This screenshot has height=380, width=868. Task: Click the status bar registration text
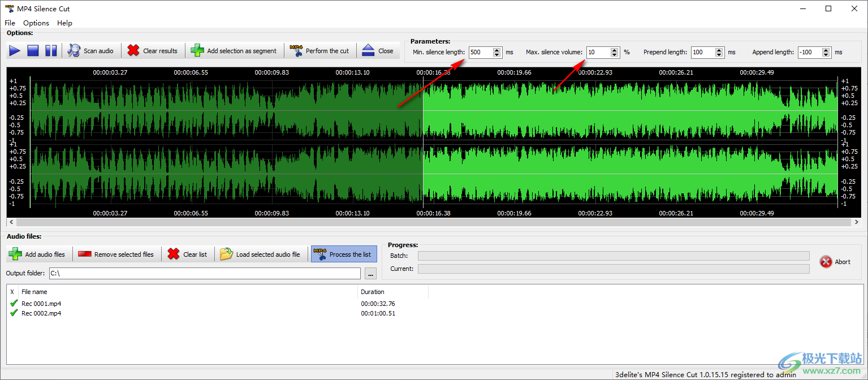[706, 374]
